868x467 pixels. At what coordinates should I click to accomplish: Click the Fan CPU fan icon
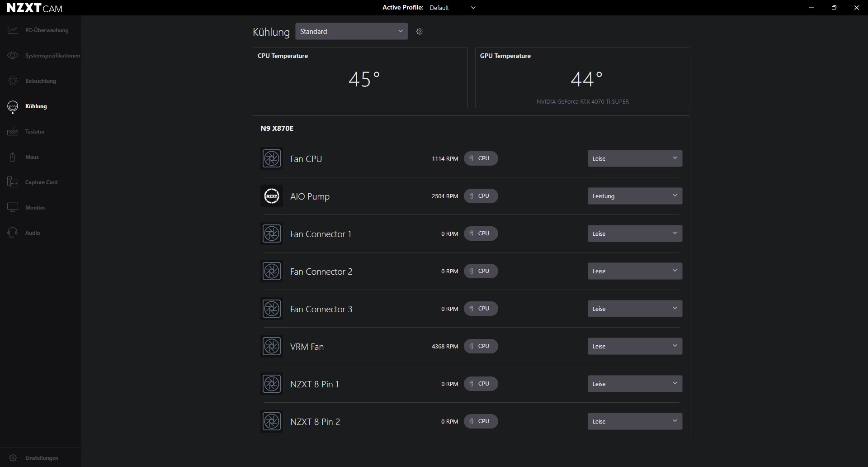tap(272, 159)
